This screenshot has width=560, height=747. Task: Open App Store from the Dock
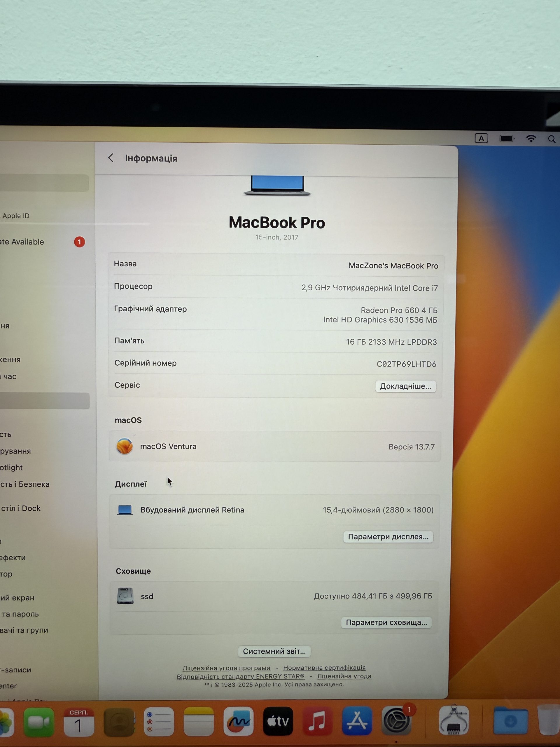click(357, 721)
